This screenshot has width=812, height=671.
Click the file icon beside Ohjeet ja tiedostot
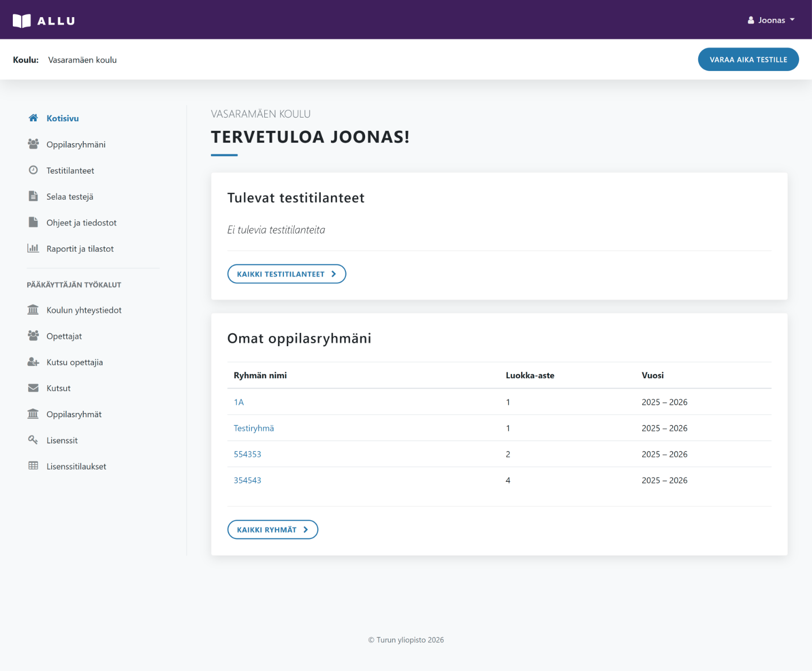pos(33,222)
